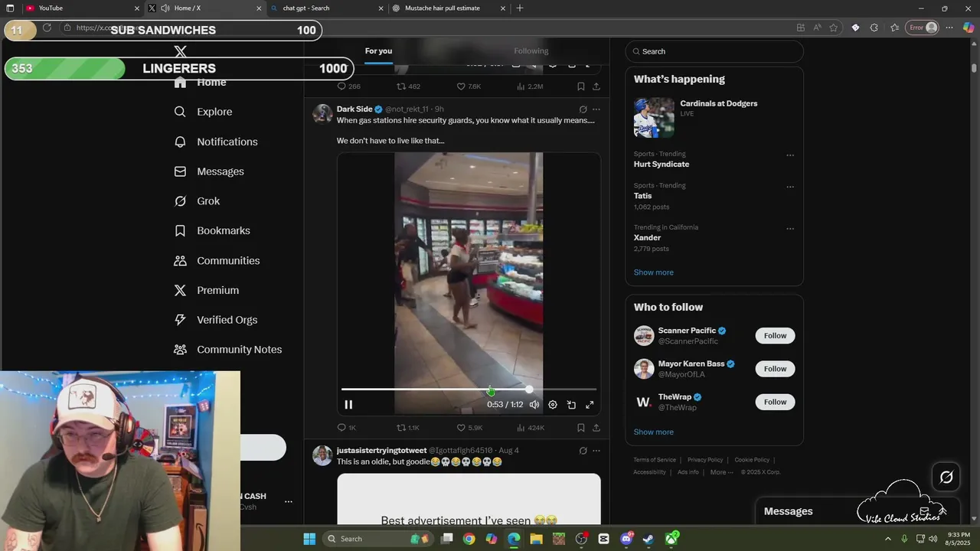Follow TheWrap

tap(775, 402)
